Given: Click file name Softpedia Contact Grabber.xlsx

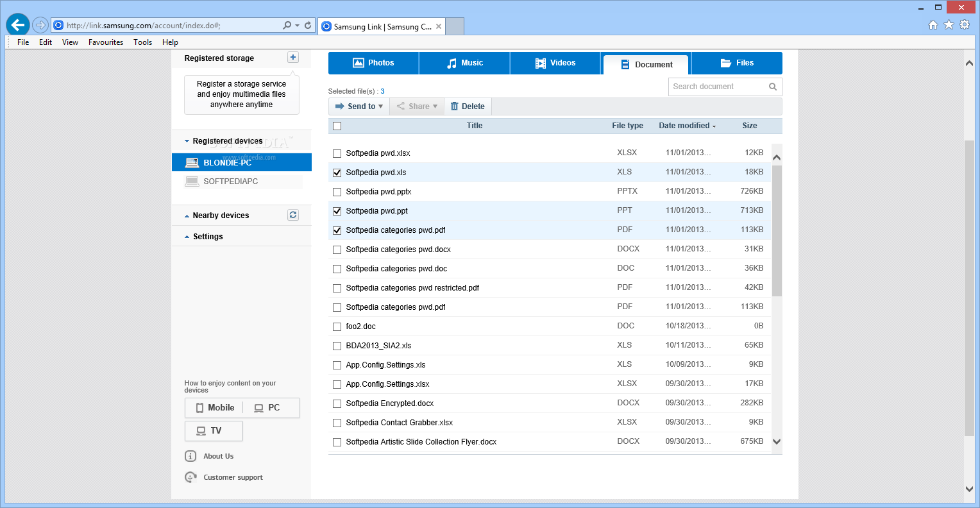Looking at the screenshot, I should click(400, 423).
